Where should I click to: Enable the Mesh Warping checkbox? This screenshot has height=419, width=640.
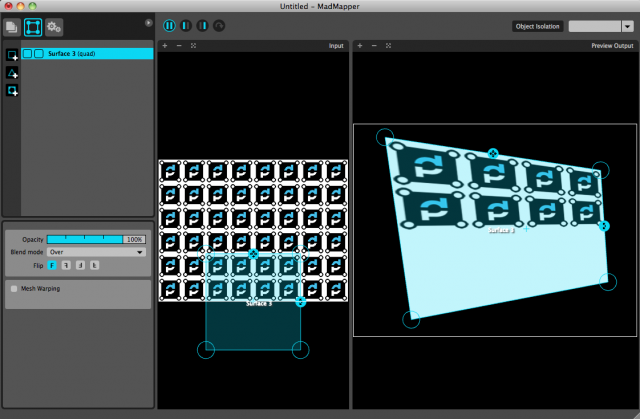(13, 289)
